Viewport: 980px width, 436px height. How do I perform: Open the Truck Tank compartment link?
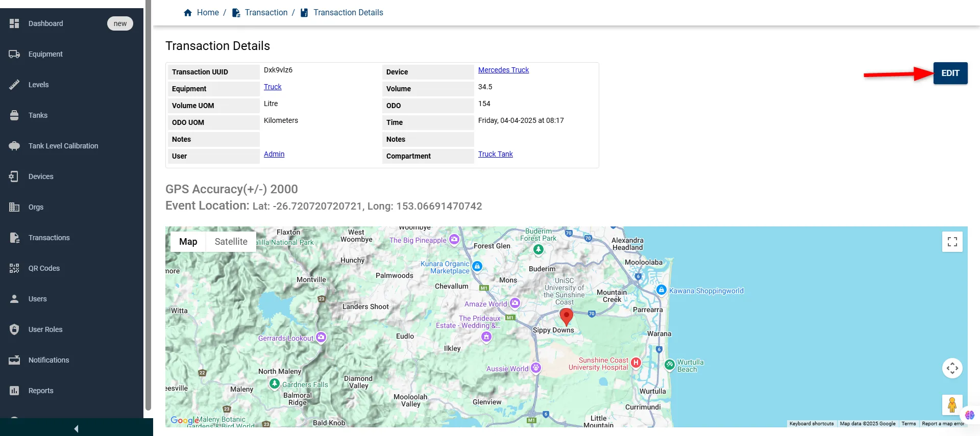coord(495,154)
